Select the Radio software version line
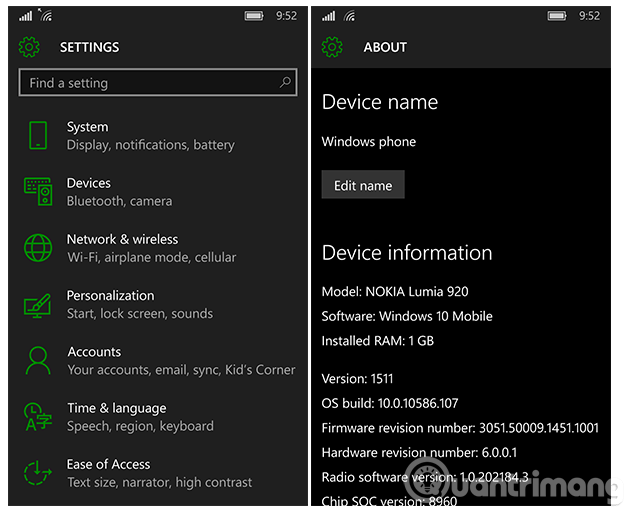The width and height of the screenshot is (624, 508). (425, 477)
